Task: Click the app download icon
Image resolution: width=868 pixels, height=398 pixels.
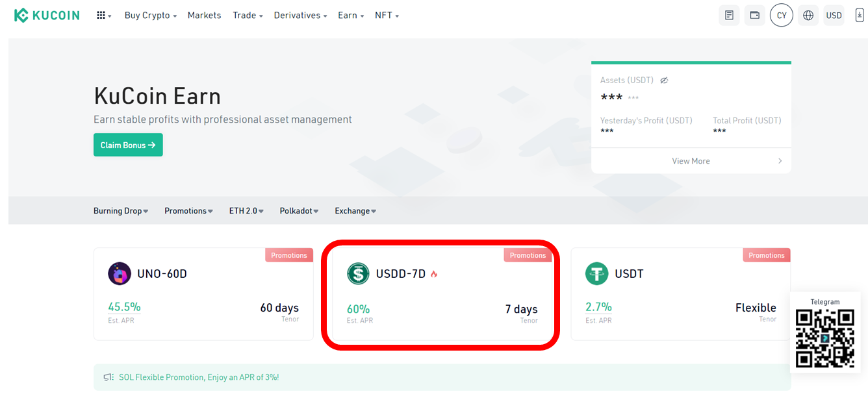Action: coord(860,15)
